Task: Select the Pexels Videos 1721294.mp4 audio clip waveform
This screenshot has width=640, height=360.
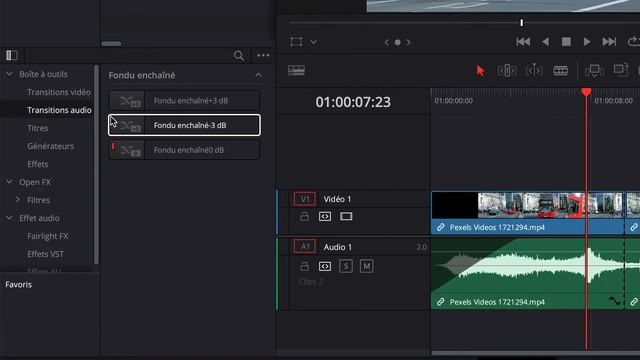Action: click(527, 266)
